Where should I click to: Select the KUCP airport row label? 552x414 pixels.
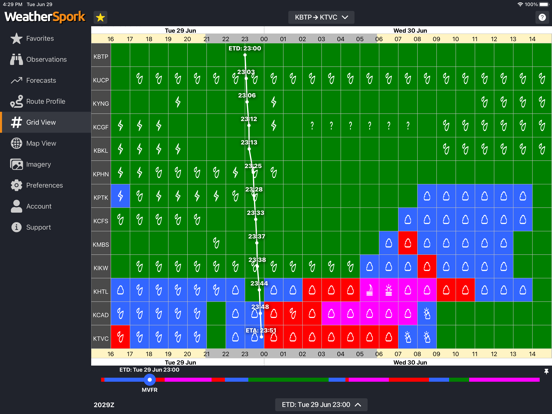point(101,80)
